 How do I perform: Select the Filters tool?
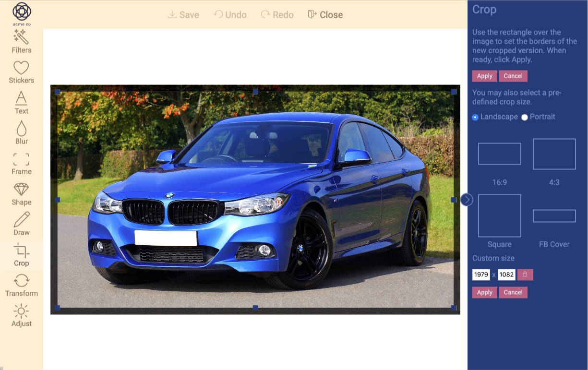click(21, 41)
